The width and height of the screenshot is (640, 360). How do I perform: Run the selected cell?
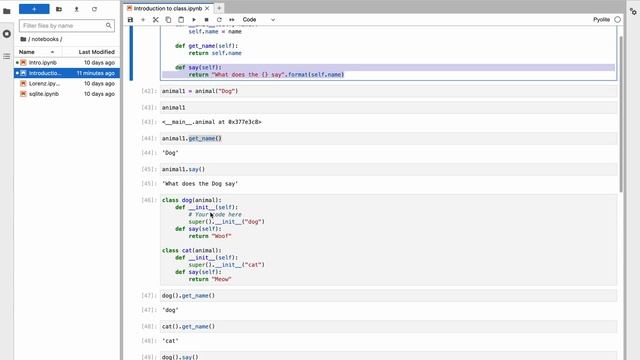click(x=194, y=20)
